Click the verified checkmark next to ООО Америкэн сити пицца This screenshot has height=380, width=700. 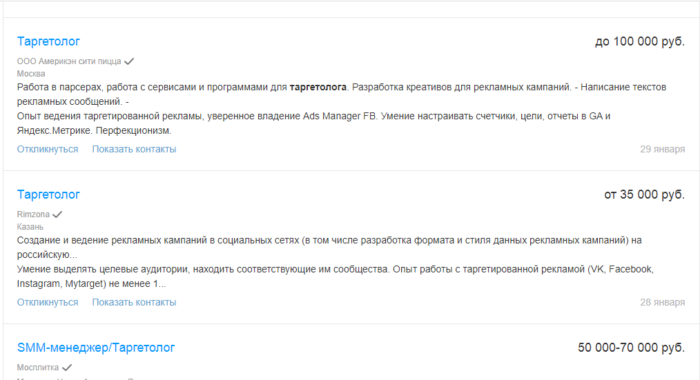[x=129, y=61]
